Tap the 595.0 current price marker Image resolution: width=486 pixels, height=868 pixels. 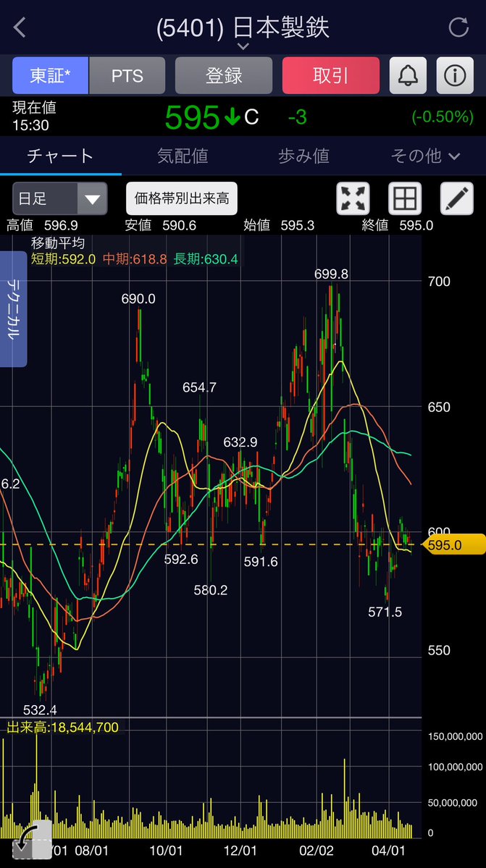(x=453, y=544)
